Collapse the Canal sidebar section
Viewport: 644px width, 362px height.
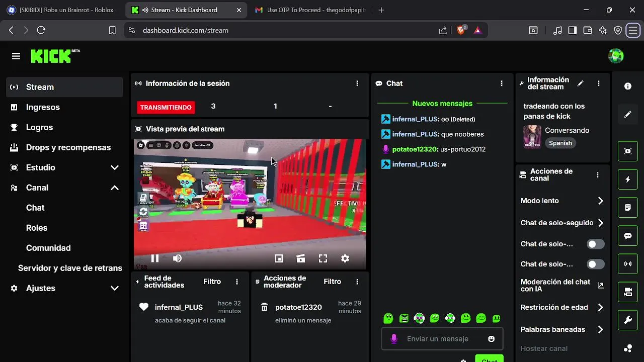tap(65, 188)
